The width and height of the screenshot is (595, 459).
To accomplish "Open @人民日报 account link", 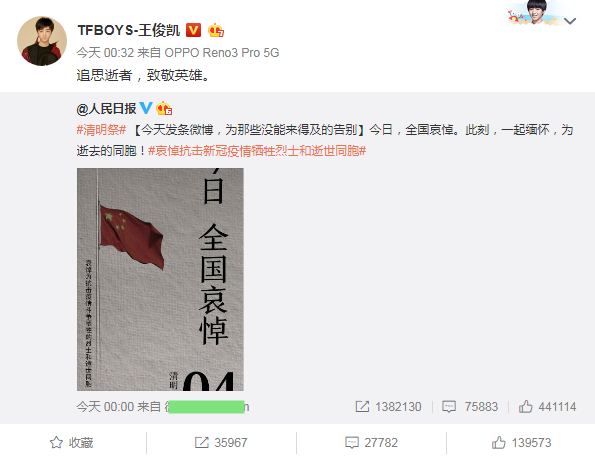I will [106, 109].
